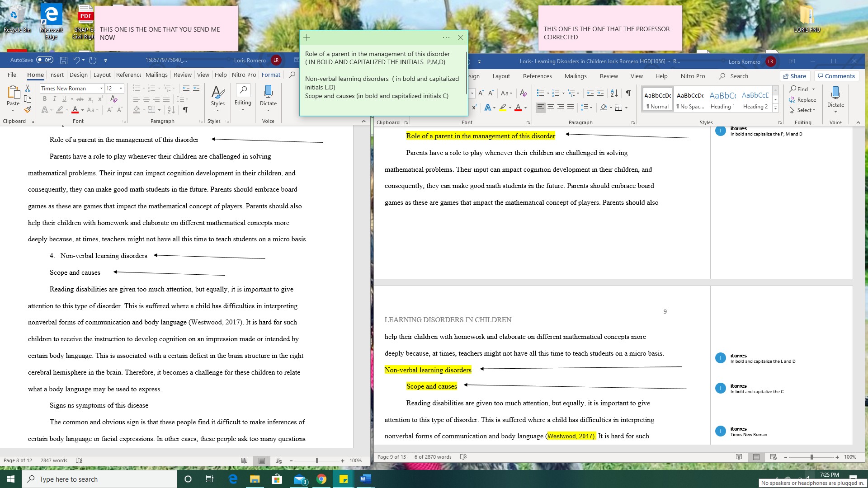The image size is (868, 488).
Task: Toggle Subscript in left Word window
Action: 90,99
